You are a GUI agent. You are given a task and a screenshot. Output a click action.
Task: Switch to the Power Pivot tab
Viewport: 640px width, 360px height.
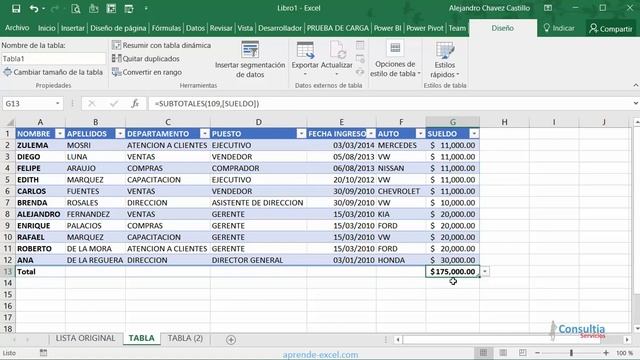(424, 28)
